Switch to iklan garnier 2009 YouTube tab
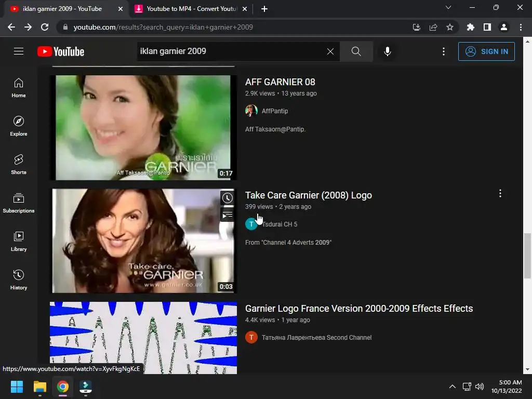The width and height of the screenshot is (532, 399). coord(62,9)
